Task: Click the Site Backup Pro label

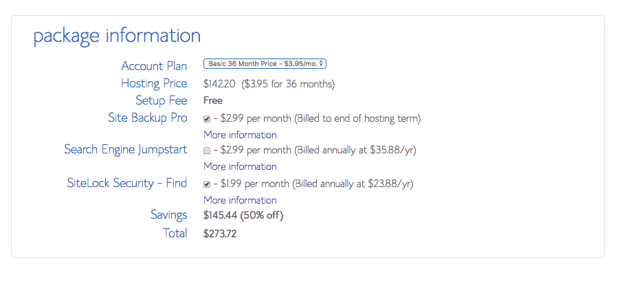Action: (147, 118)
